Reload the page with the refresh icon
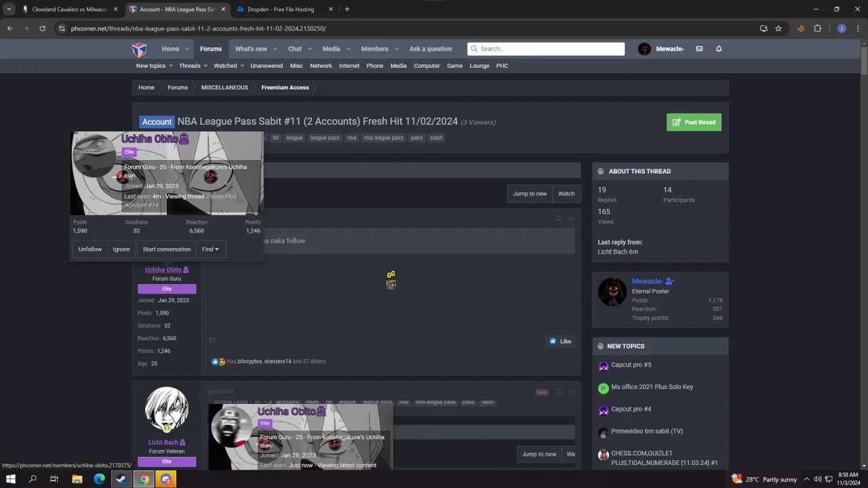 (x=42, y=28)
